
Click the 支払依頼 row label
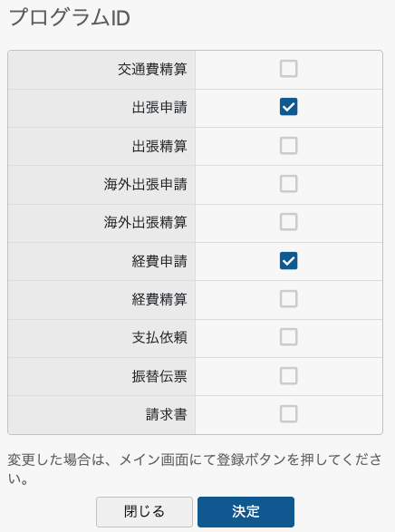(159, 337)
